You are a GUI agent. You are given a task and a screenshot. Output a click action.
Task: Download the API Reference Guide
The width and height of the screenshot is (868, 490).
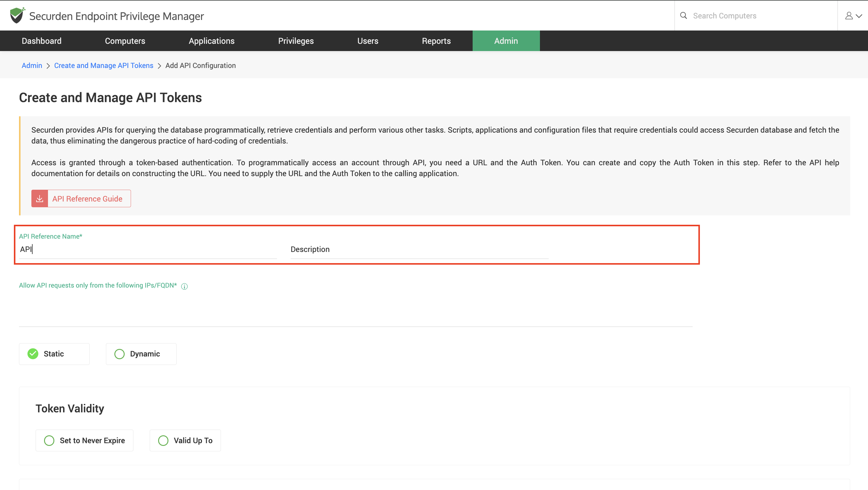point(87,199)
